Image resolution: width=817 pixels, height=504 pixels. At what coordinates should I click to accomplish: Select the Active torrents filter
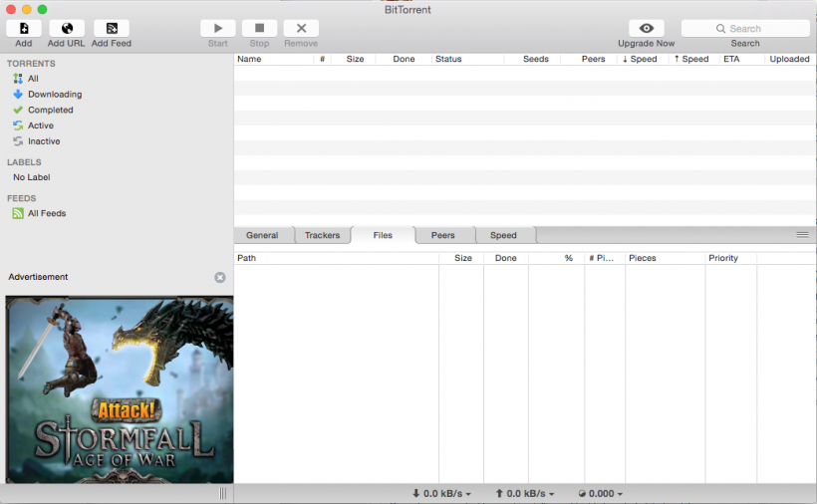point(41,126)
